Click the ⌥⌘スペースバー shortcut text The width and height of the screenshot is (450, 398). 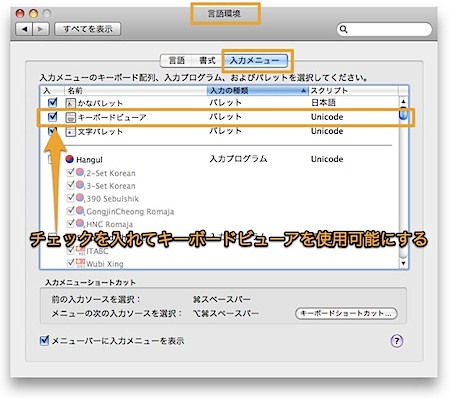(225, 313)
